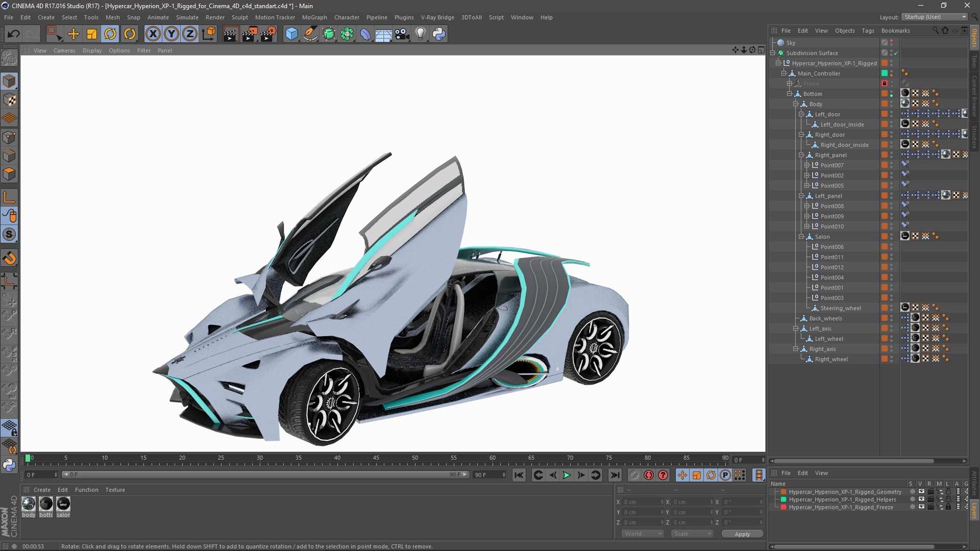Select the body material thumbnail

(29, 504)
